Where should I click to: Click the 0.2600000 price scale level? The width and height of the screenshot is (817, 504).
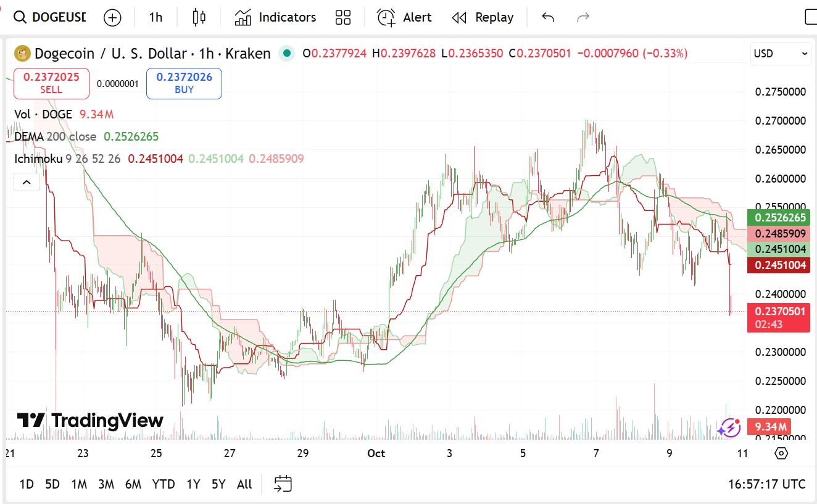tap(780, 179)
